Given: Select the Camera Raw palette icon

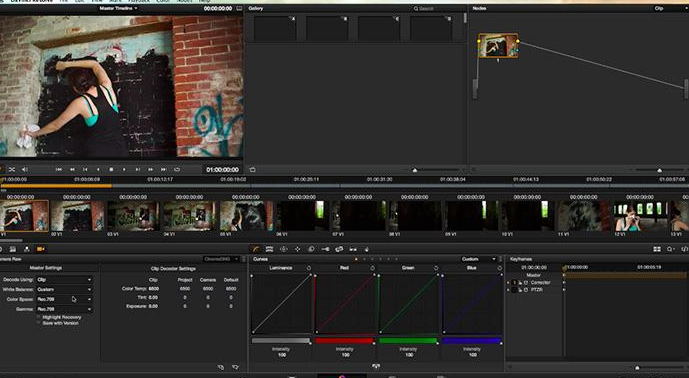Looking at the screenshot, I should tap(40, 249).
